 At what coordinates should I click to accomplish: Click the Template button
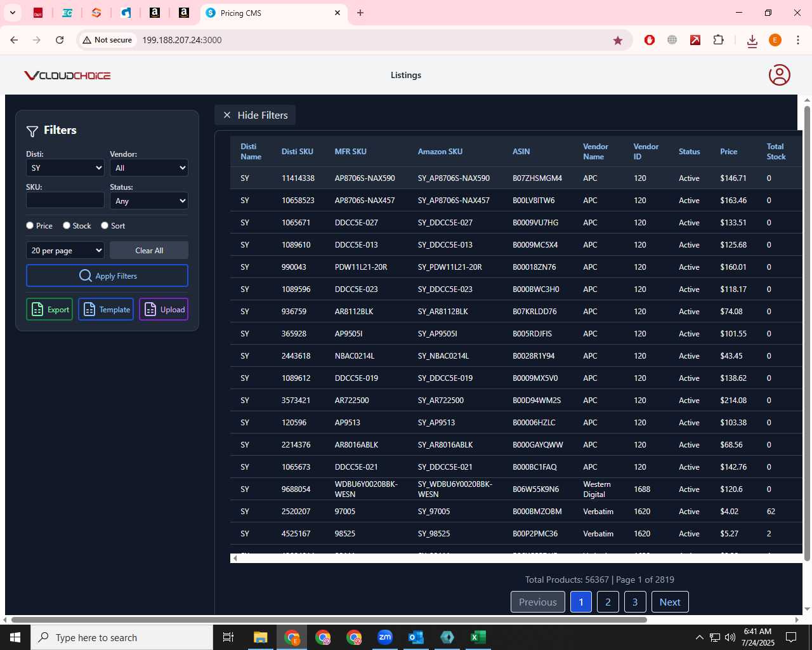(x=106, y=309)
